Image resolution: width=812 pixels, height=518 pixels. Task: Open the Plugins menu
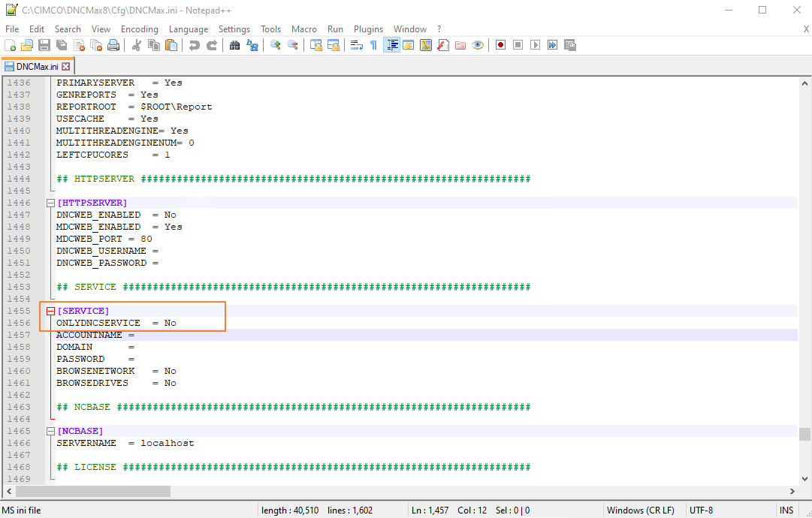pyautogui.click(x=368, y=29)
